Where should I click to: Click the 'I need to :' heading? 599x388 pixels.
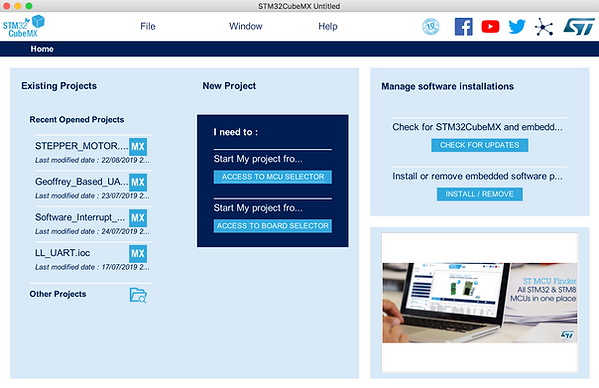tap(236, 132)
